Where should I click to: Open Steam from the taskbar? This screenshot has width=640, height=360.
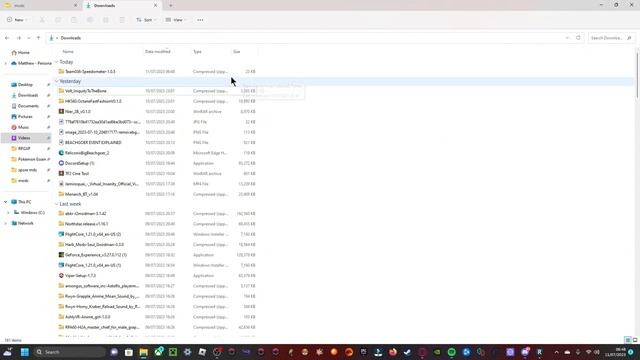pos(407,352)
